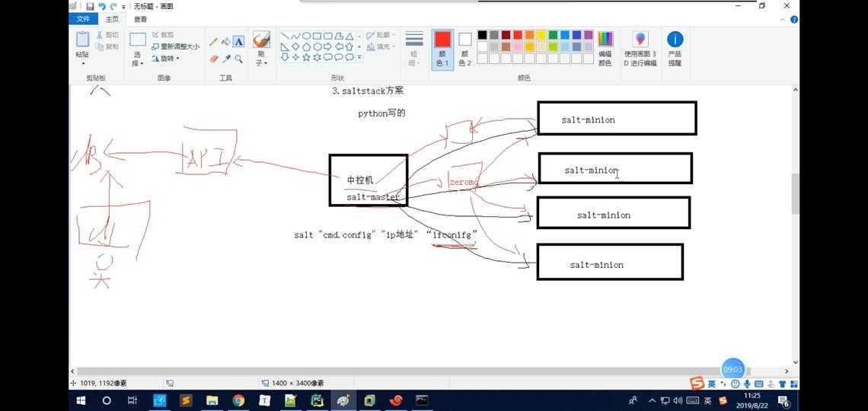Click the Undo arrow in title bar
The height and width of the screenshot is (411, 868).
[102, 6]
